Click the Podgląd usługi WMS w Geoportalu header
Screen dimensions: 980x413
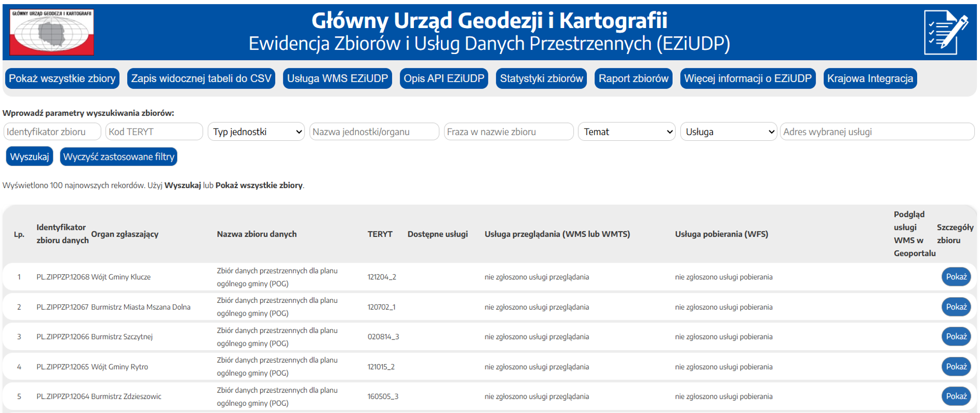(x=914, y=234)
